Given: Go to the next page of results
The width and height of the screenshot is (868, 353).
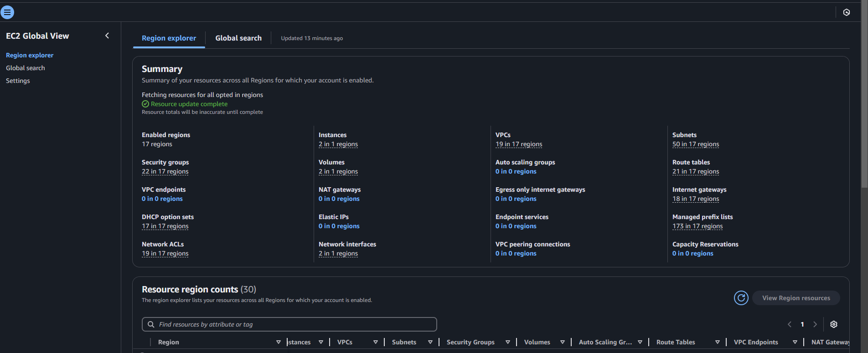Looking at the screenshot, I should click(815, 324).
